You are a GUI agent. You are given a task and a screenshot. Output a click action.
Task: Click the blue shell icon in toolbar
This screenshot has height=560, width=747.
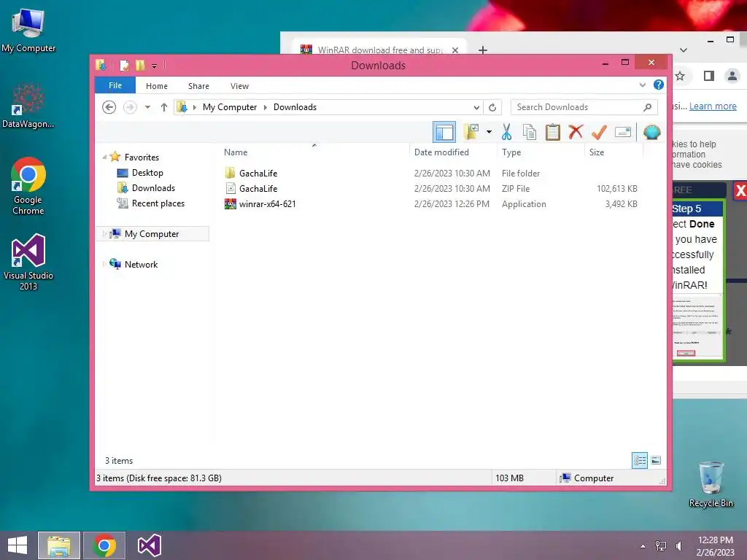pos(651,132)
